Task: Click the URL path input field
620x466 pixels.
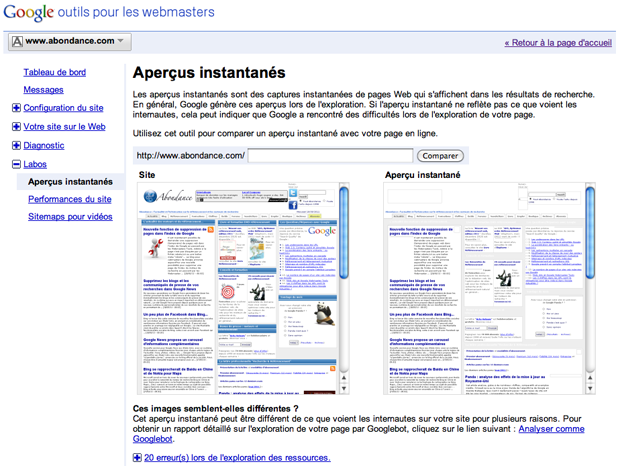Action: pos(330,156)
